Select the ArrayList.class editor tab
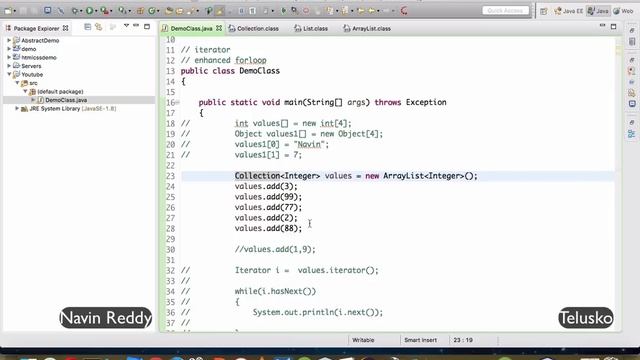Viewport: 640px width, 360px height. pos(367,29)
